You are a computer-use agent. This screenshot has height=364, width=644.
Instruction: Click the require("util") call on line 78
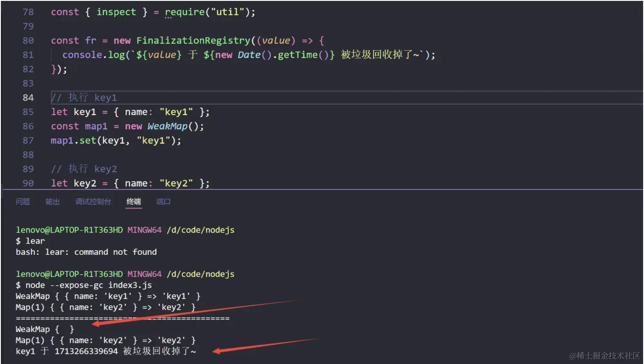pyautogui.click(x=208, y=12)
